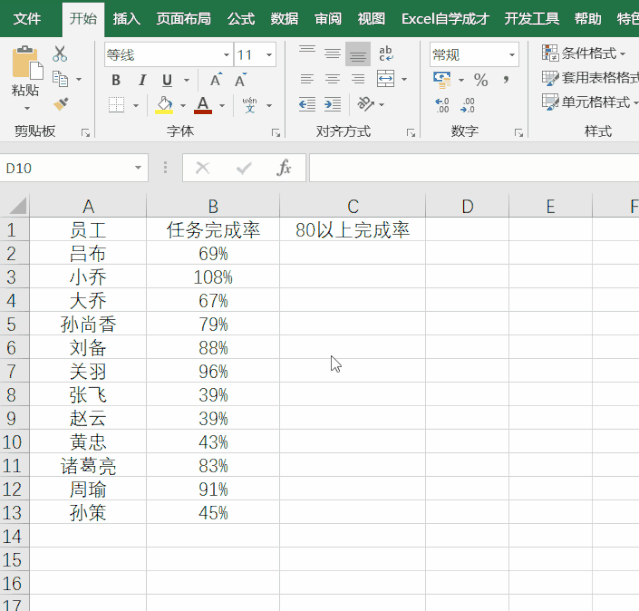
Task: Click the Insert Function fx button
Action: (284, 168)
